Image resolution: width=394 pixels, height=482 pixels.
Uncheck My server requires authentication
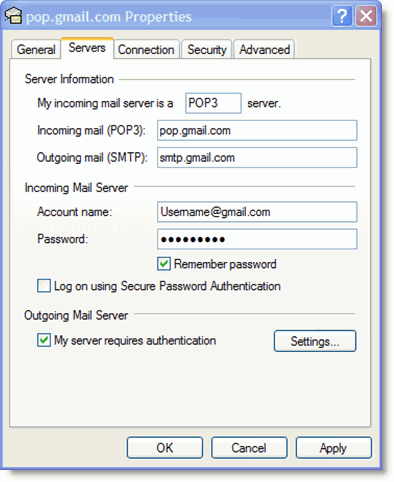(x=44, y=340)
